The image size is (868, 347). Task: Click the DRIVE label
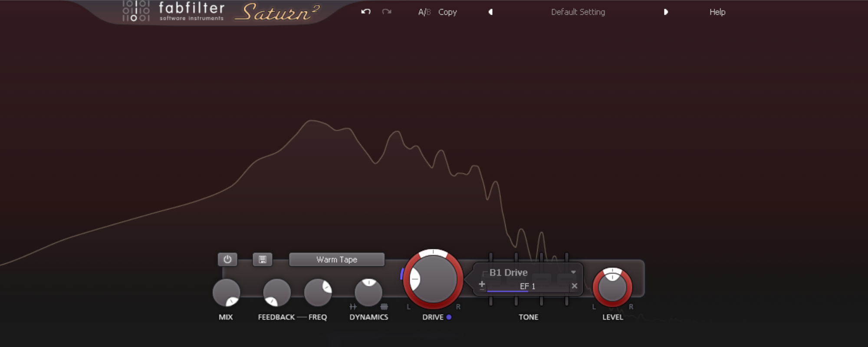433,317
